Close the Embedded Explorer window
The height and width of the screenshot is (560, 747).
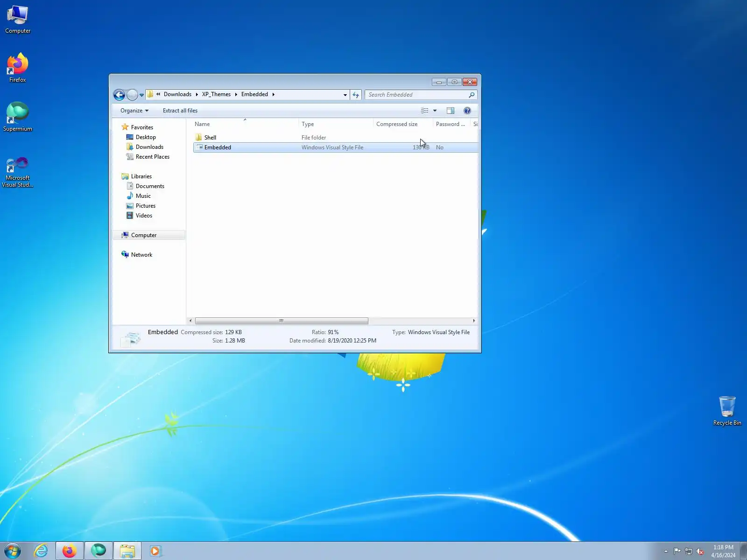470,82
